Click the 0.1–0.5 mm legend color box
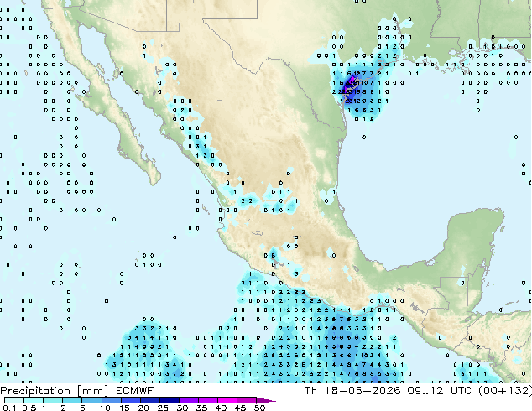Screen dimensions: 532x411 pos(14,400)
